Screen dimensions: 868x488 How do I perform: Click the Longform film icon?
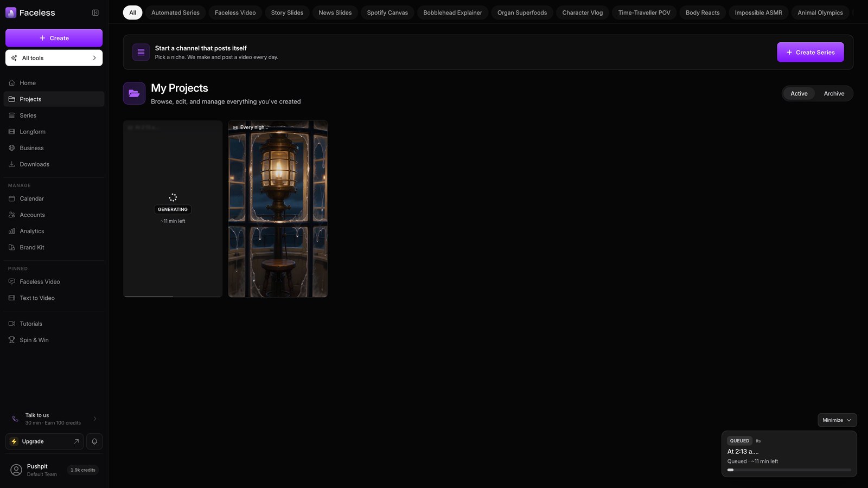(12, 132)
